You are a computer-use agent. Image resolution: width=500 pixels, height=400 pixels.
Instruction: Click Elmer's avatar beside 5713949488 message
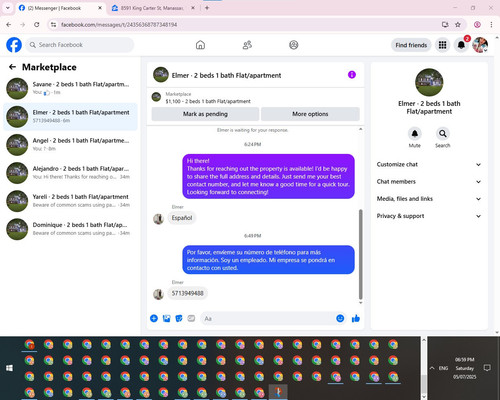pos(158,294)
